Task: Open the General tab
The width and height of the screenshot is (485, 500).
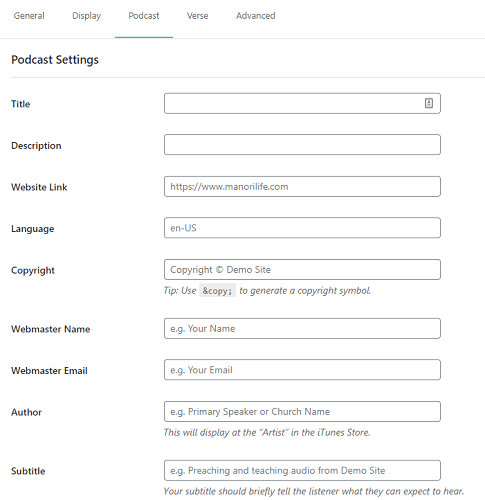Action: 29,16
